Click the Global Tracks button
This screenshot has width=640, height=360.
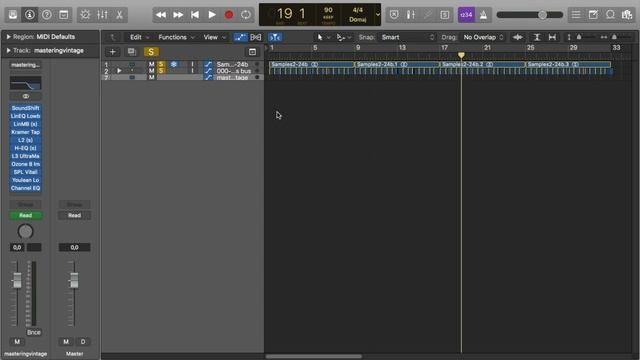click(x=252, y=52)
